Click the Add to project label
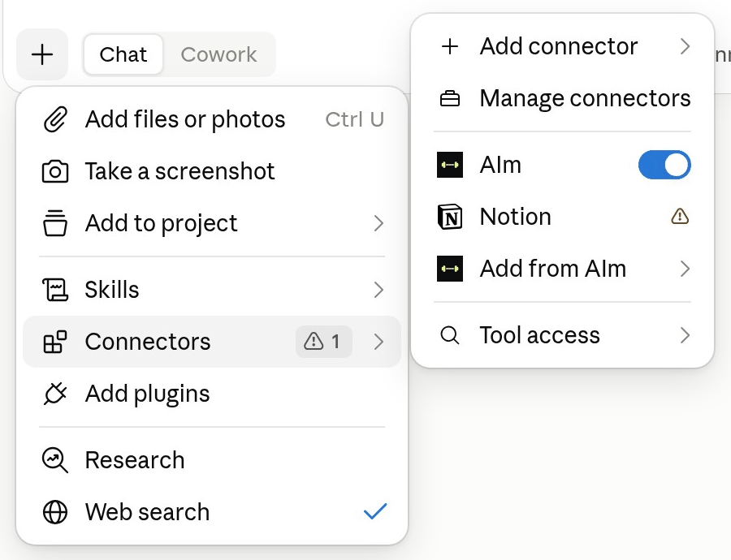Screen dimensions: 731x560 pyautogui.click(x=162, y=223)
